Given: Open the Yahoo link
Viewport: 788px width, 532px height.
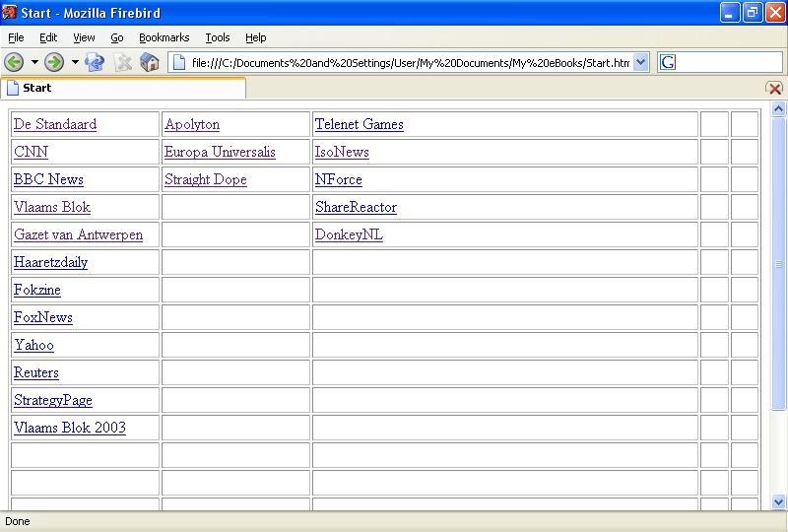Looking at the screenshot, I should click(x=33, y=346).
